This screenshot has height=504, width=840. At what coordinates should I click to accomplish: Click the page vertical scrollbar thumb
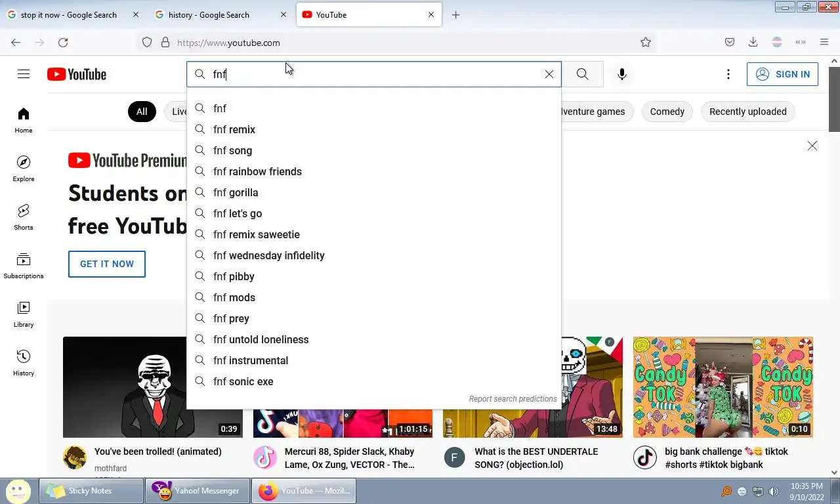coord(834,98)
